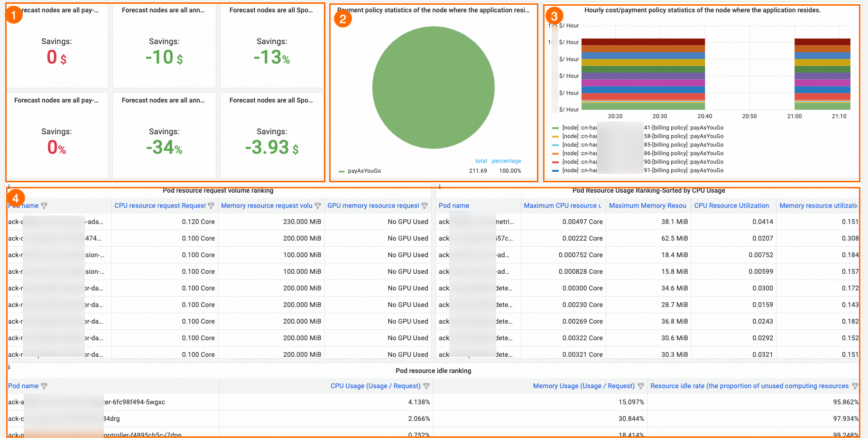Sort by Memory resource request volume header

point(267,205)
